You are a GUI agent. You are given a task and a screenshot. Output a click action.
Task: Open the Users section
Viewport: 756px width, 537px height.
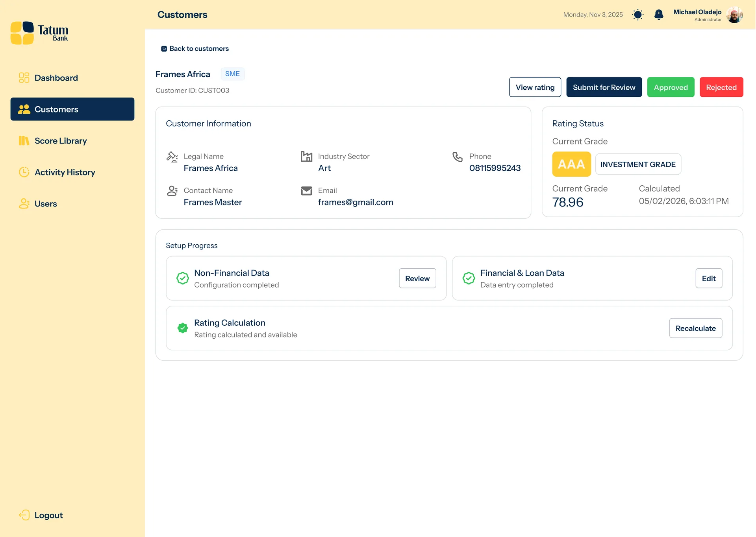point(46,204)
